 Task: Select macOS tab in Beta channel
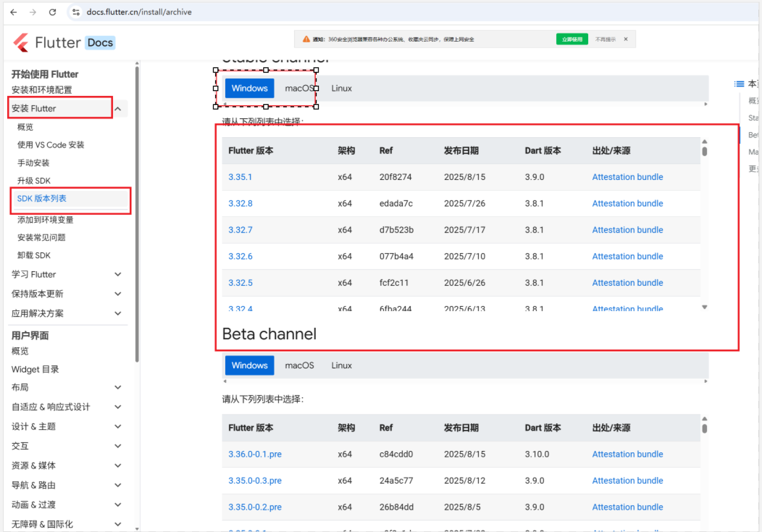pos(299,365)
